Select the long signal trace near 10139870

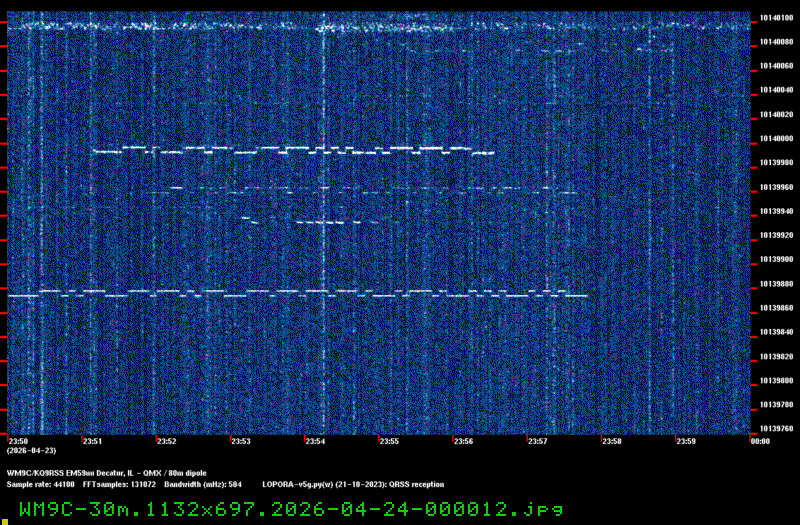pos(300,294)
